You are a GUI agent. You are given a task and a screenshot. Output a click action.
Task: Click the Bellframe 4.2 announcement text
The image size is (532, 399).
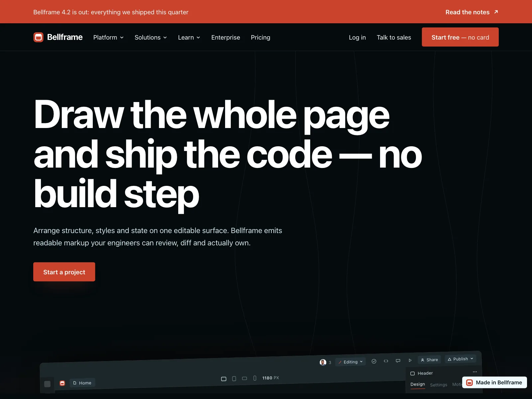[x=111, y=12]
